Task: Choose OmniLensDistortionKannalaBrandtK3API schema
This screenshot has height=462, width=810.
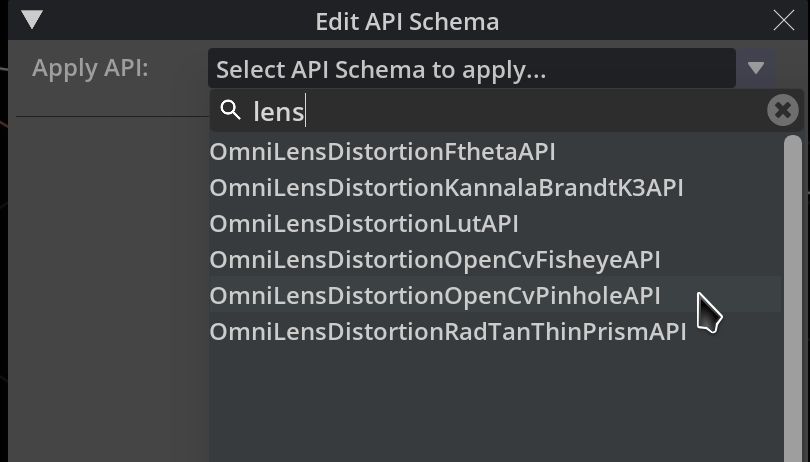Action: point(446,188)
